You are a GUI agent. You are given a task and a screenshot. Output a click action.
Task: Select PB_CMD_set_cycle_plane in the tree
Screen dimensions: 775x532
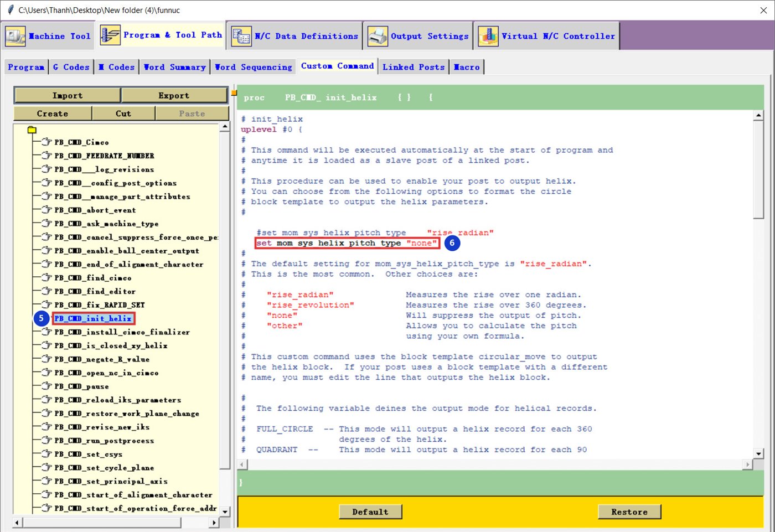coord(104,468)
